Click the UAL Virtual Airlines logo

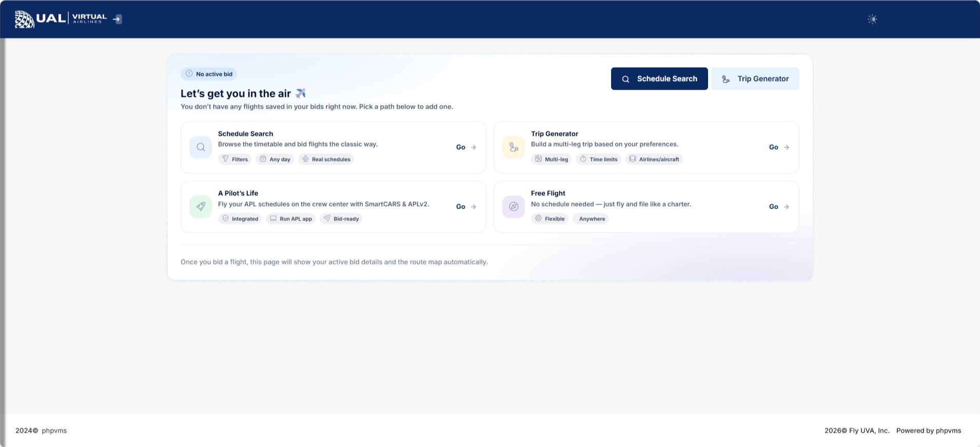click(61, 19)
